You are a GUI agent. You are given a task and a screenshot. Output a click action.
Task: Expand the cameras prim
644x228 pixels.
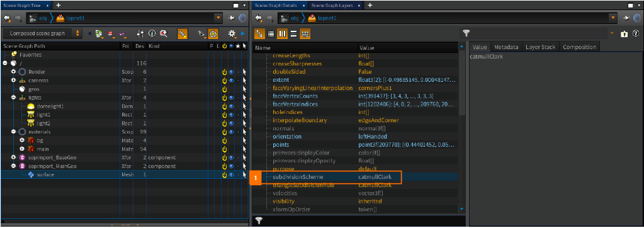click(13, 80)
